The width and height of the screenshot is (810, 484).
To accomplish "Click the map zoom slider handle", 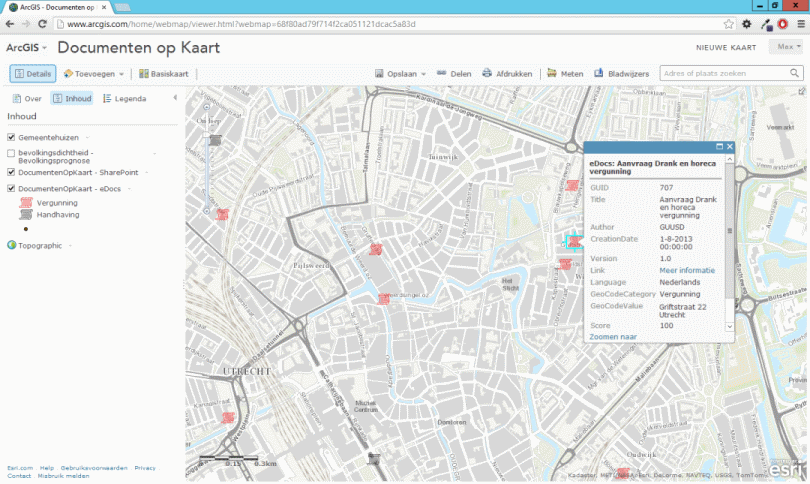I will click(x=207, y=134).
